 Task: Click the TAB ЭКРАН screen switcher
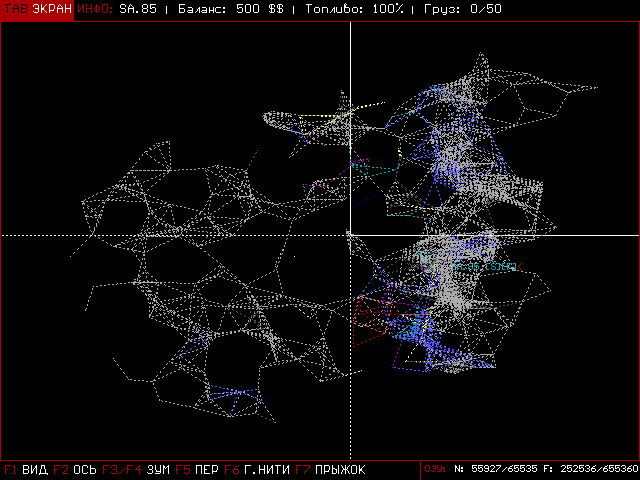click(x=37, y=9)
